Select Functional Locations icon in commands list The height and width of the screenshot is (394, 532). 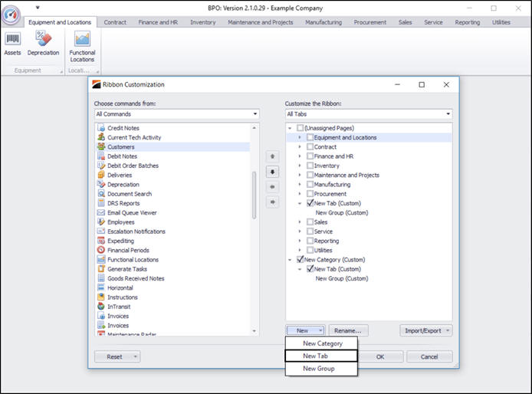coord(101,259)
